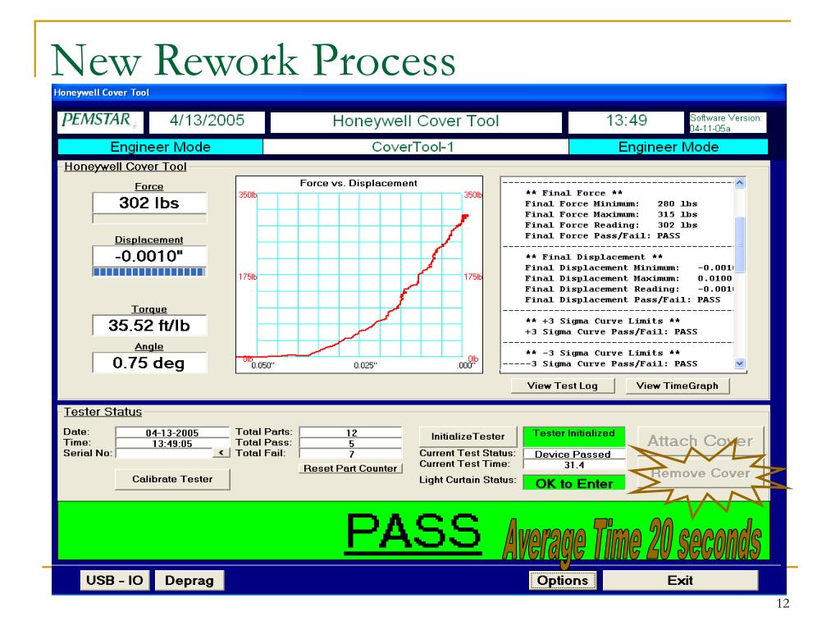
Task: Click the Serial No input field
Action: pos(164,453)
